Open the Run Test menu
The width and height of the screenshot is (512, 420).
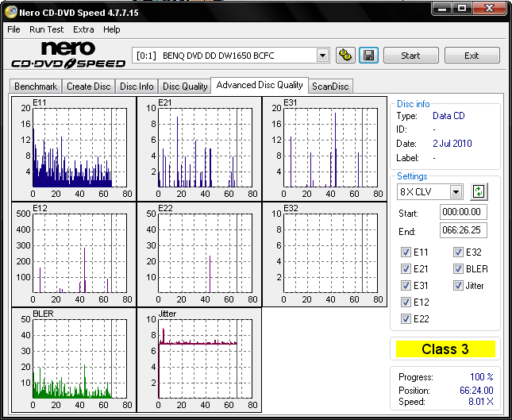[46, 29]
